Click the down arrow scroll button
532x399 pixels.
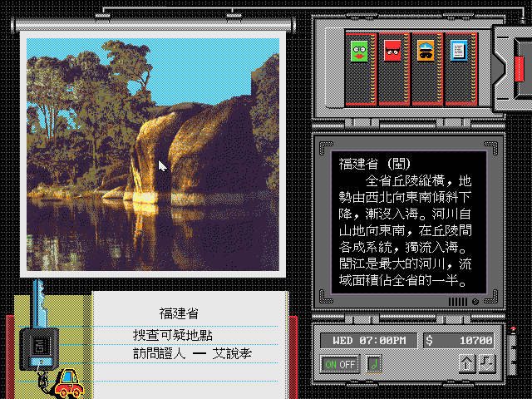pos(486,364)
